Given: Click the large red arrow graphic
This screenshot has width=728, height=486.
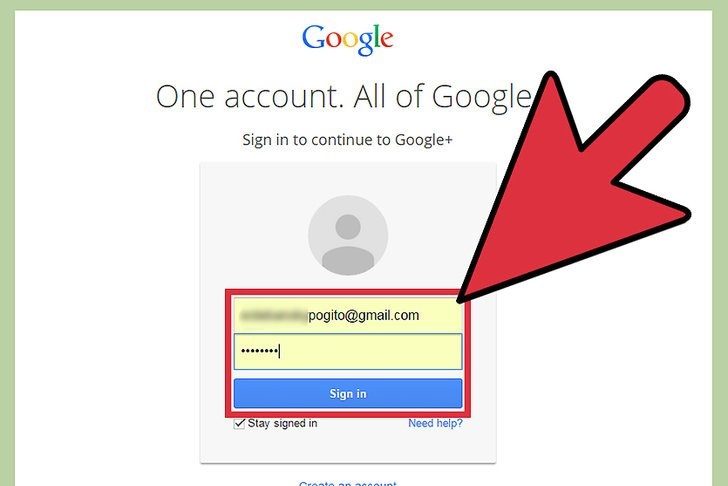Looking at the screenshot, I should coord(574,188).
